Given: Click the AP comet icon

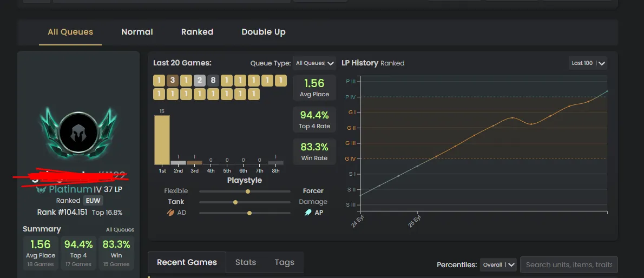Looking at the screenshot, I should [x=308, y=213].
